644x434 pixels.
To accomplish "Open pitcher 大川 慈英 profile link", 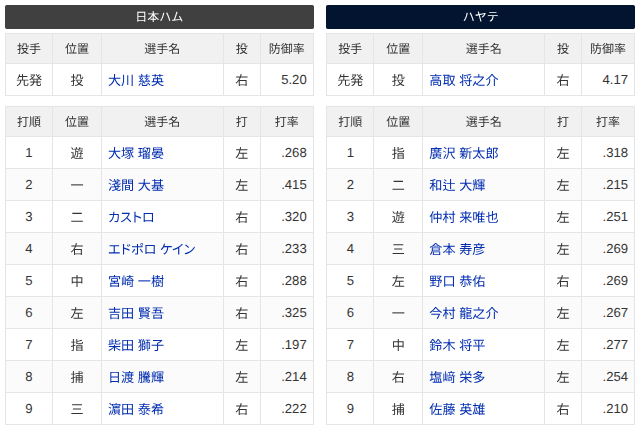I will tap(136, 80).
